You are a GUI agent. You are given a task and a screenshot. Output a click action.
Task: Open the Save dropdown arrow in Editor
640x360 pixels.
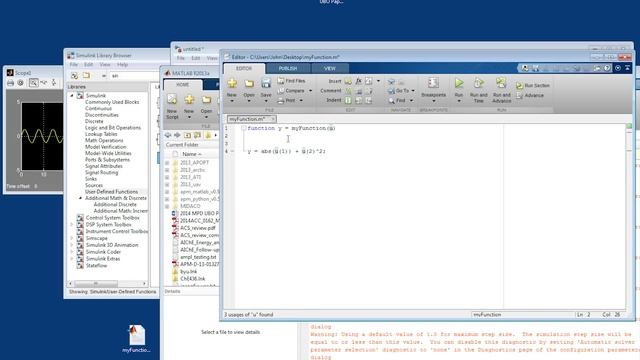pos(266,101)
